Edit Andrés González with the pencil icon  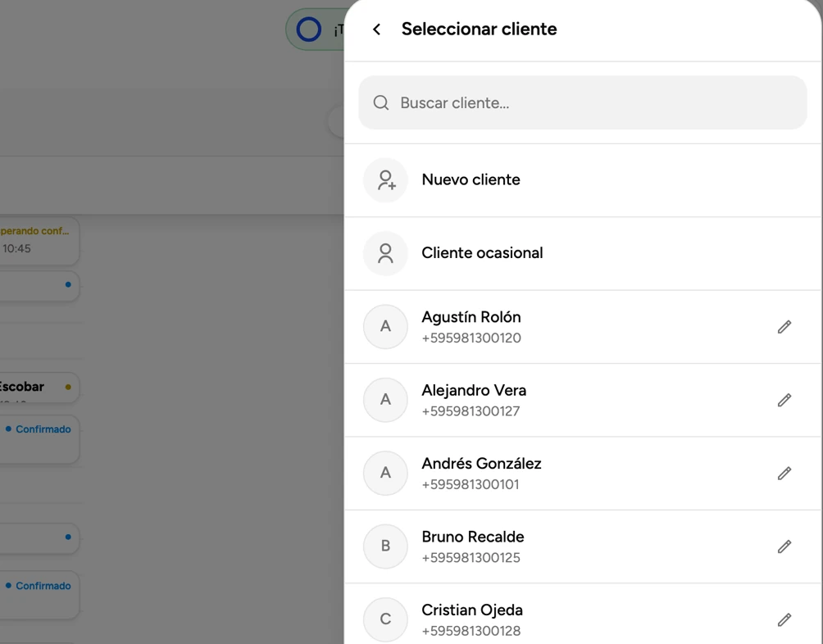point(784,474)
